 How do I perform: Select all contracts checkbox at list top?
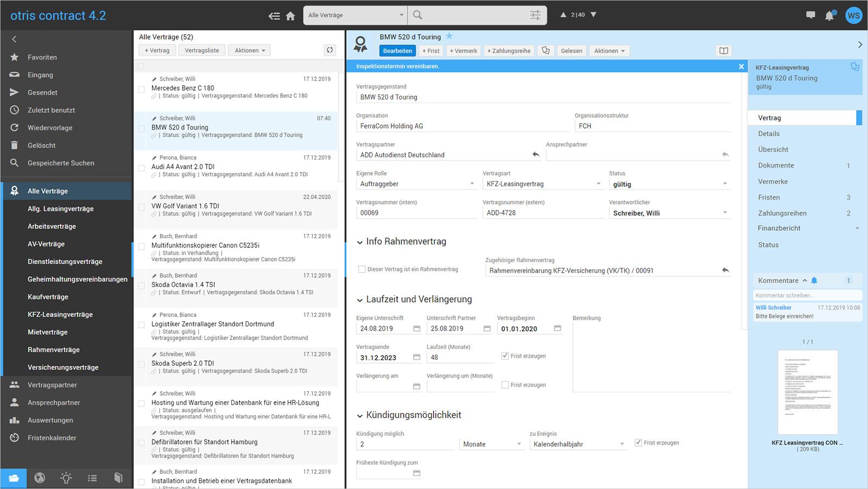click(x=141, y=67)
